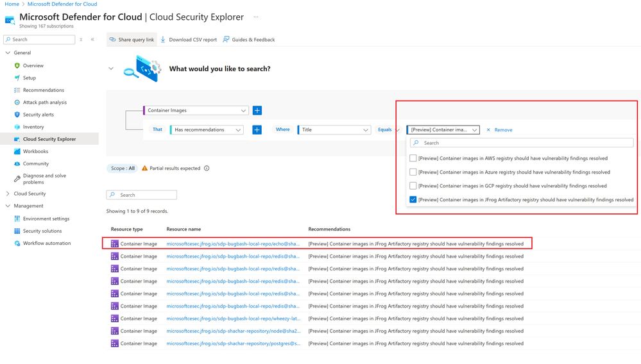Open Security alerts page
This screenshot has height=364, width=641.
(x=38, y=115)
